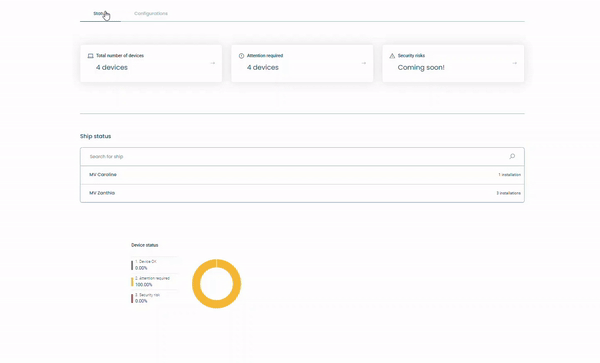This screenshot has width=600, height=363.
Task: Click '4 devices' under Total number of devices
Action: (112, 67)
